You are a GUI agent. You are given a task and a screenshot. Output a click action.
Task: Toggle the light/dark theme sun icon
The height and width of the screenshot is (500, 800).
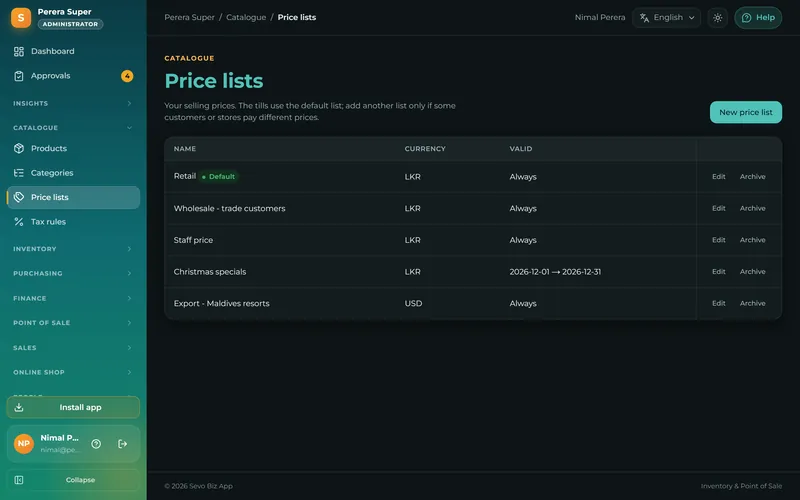click(717, 17)
